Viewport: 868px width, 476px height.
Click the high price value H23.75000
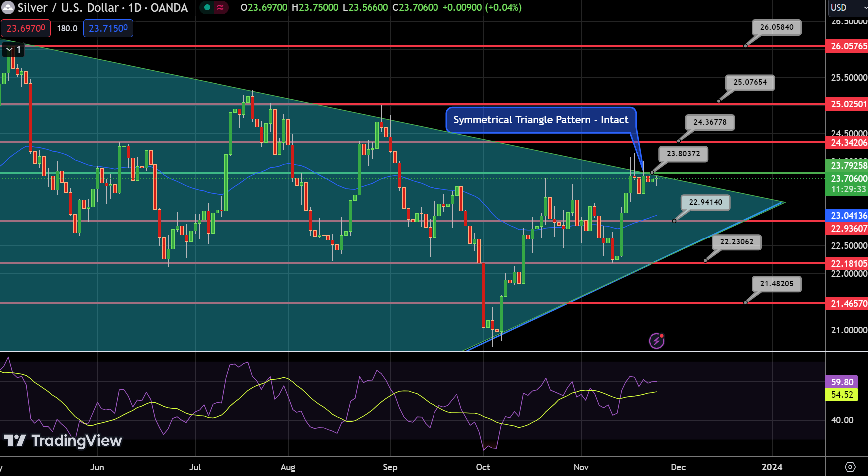[x=315, y=8]
